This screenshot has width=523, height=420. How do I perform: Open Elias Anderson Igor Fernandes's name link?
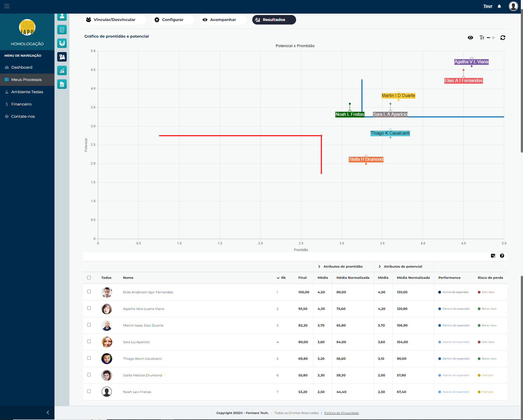coord(148,292)
